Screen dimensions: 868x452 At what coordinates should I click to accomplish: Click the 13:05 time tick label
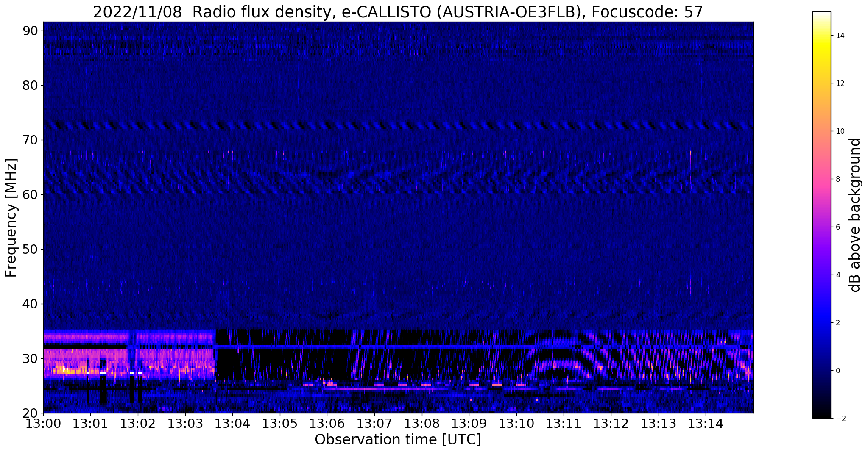coord(280,423)
